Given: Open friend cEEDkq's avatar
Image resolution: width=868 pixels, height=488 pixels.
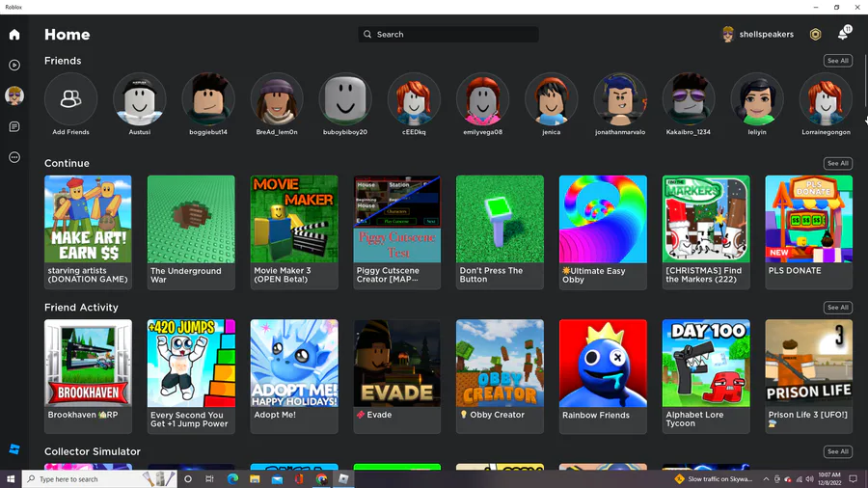Looking at the screenshot, I should pyautogui.click(x=414, y=99).
